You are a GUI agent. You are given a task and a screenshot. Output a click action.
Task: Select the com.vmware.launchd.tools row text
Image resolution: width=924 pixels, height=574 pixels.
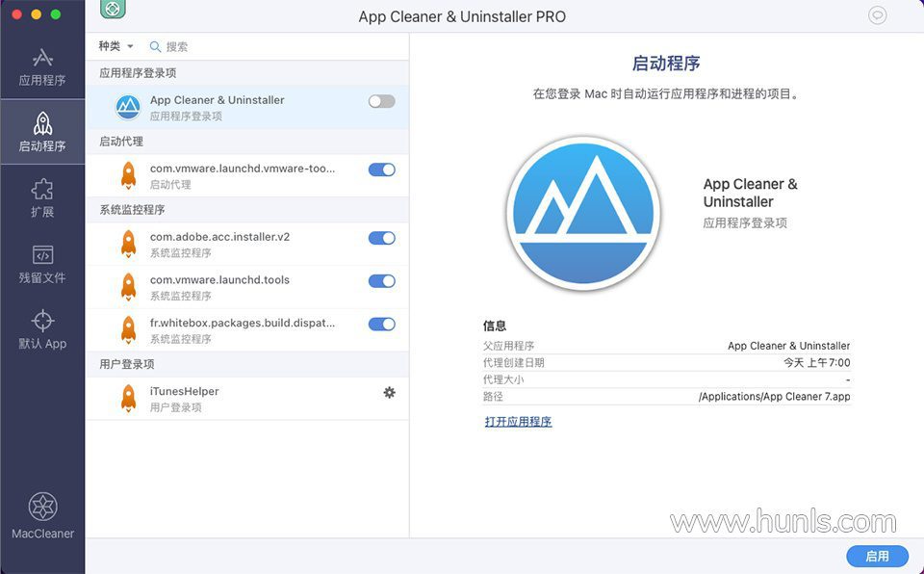[219, 279]
